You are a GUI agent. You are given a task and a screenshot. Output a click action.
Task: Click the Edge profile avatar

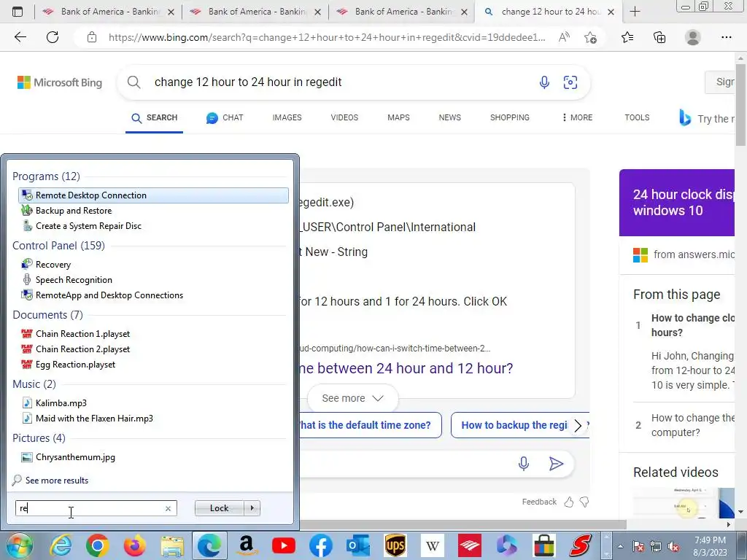693,37
